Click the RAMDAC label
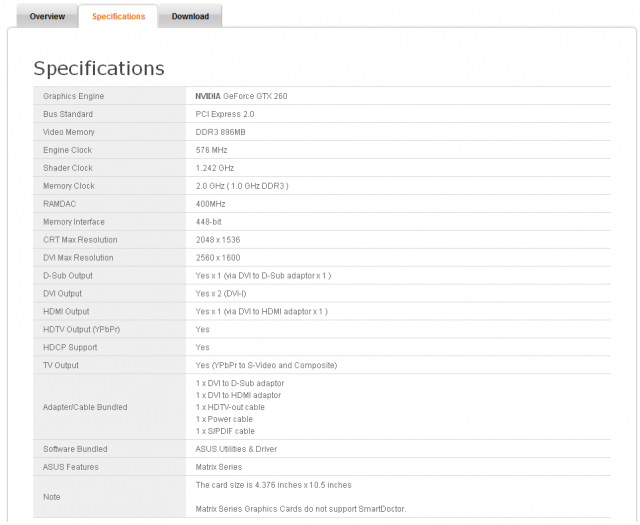This screenshot has width=640, height=525. click(60, 204)
